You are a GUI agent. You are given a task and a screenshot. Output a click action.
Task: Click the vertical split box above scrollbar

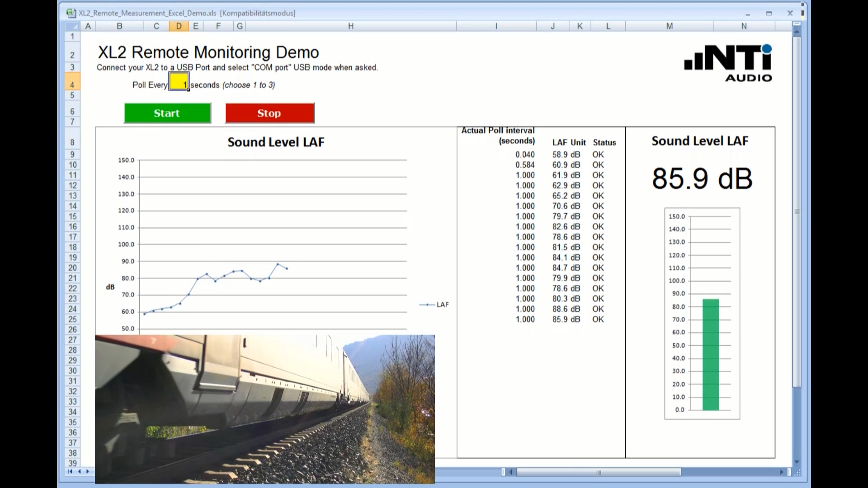click(797, 24)
